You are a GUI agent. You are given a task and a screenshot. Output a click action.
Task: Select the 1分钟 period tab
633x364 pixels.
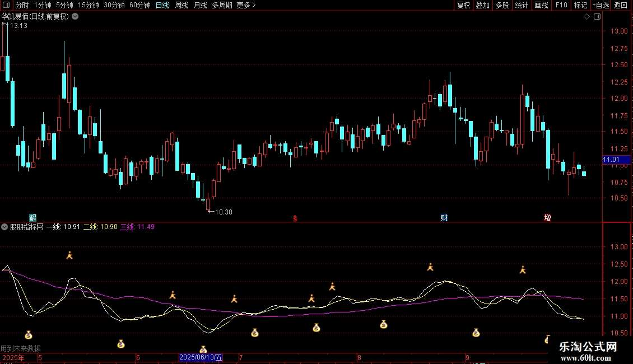[x=43, y=5]
